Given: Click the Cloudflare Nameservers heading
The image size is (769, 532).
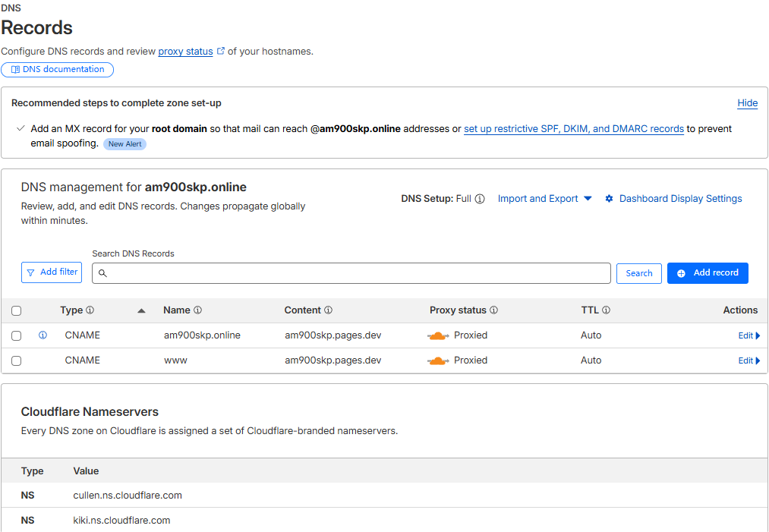Looking at the screenshot, I should (x=90, y=412).
